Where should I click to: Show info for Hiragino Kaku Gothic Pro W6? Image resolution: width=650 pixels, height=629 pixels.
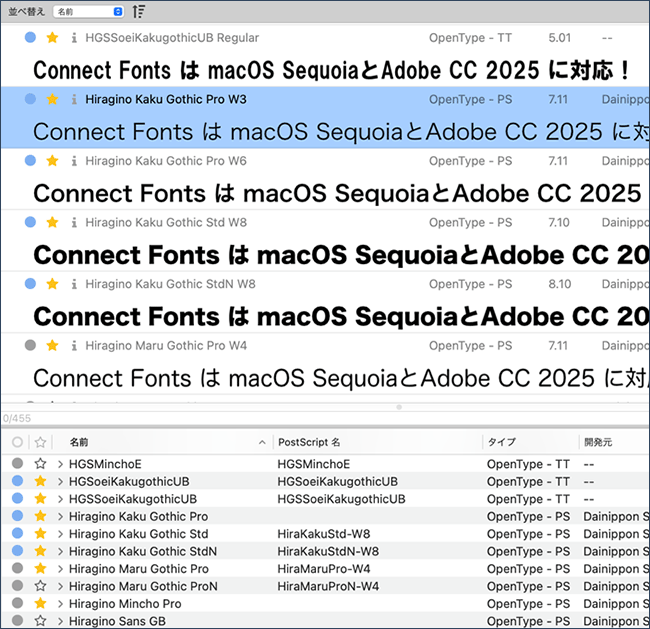[x=74, y=161]
